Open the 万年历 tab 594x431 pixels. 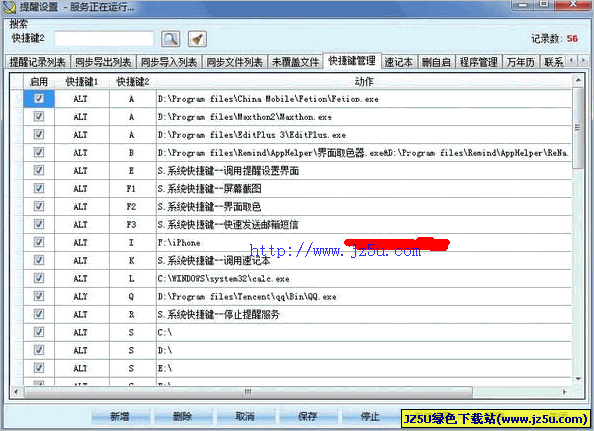click(x=521, y=62)
